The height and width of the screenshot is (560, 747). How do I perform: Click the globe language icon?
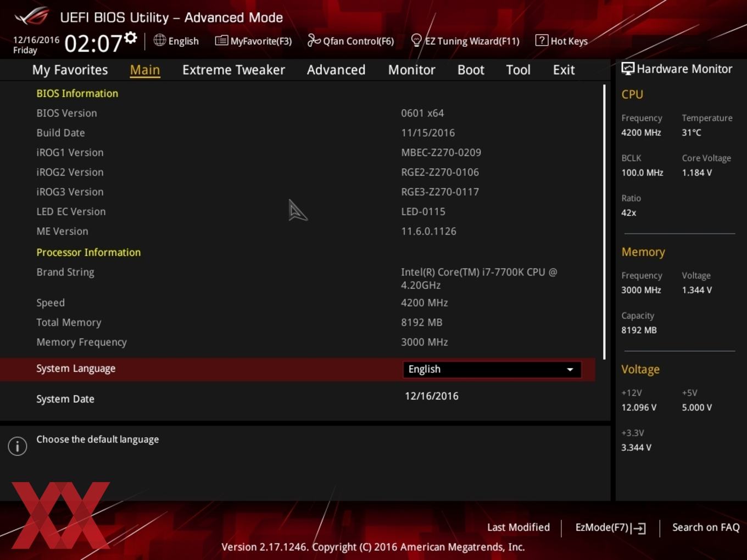pos(159,40)
